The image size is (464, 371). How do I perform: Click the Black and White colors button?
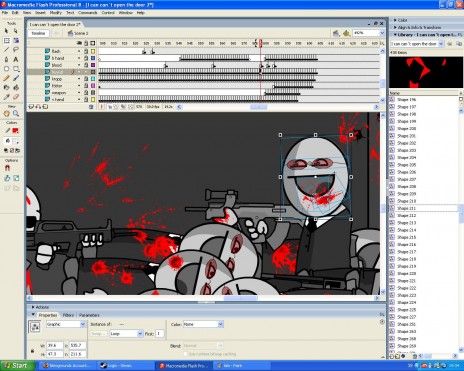pyautogui.click(x=6, y=150)
